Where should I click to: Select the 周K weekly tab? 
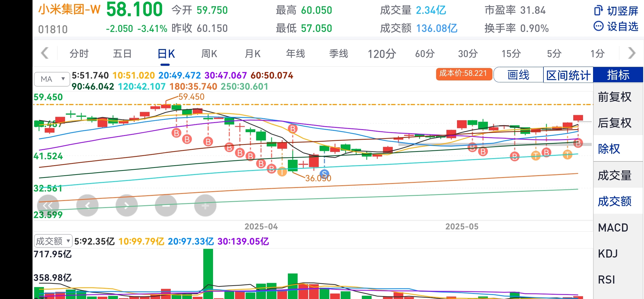(x=209, y=54)
